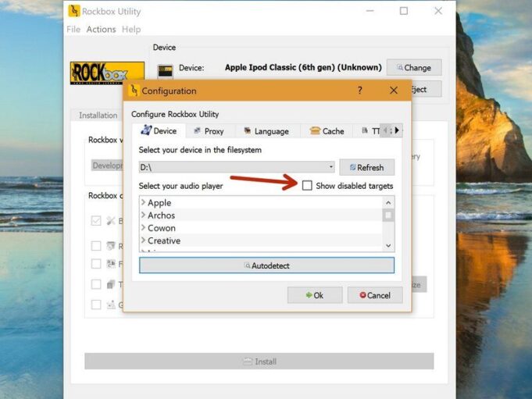532x399 pixels.
Task: Expand the Apple tree node
Action: point(143,202)
